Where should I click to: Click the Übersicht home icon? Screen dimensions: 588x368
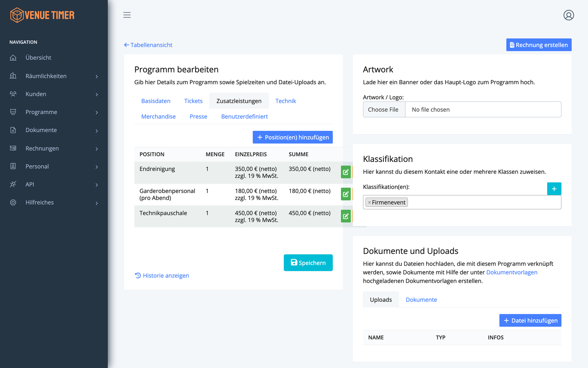click(x=13, y=58)
